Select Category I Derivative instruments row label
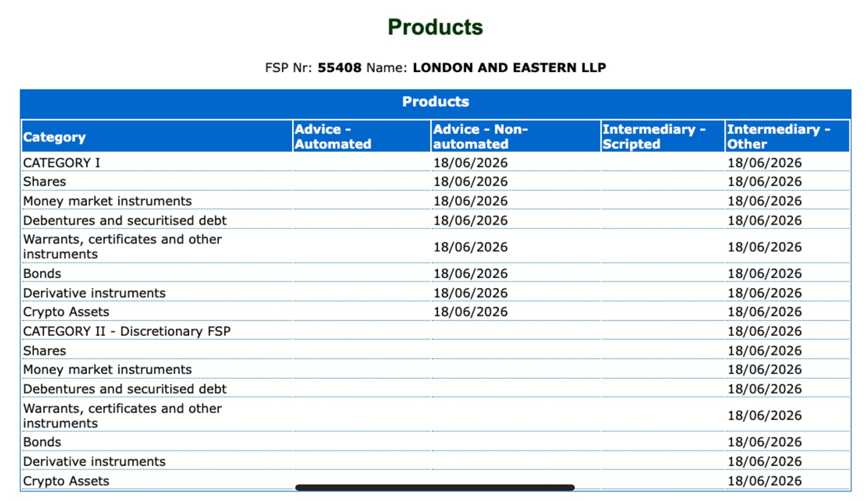The image size is (868, 501). 94,293
